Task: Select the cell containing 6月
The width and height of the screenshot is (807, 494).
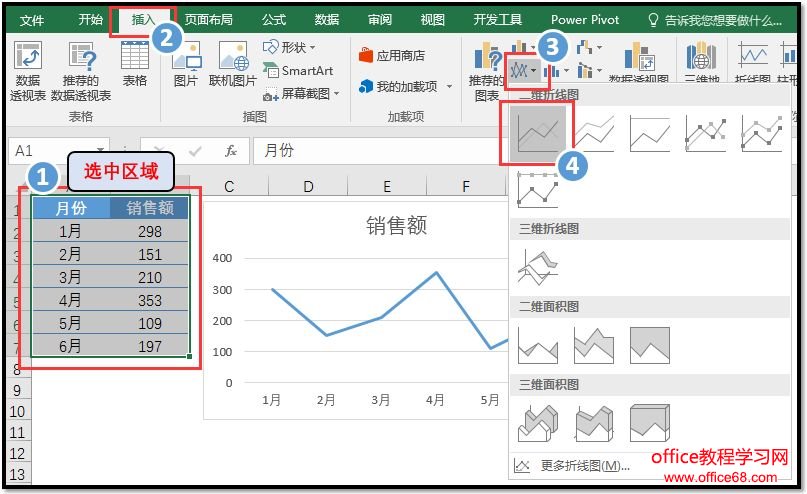Action: click(x=70, y=346)
